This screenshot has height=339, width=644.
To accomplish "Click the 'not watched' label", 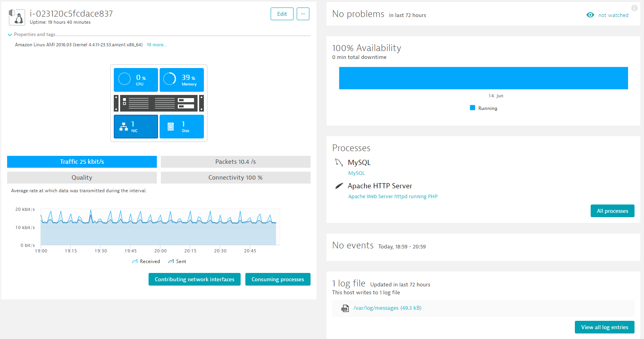I will point(613,15).
